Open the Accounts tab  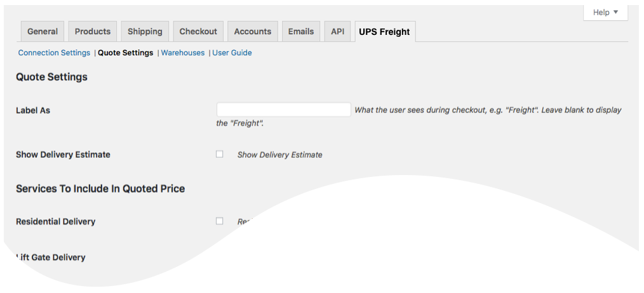pyautogui.click(x=253, y=31)
